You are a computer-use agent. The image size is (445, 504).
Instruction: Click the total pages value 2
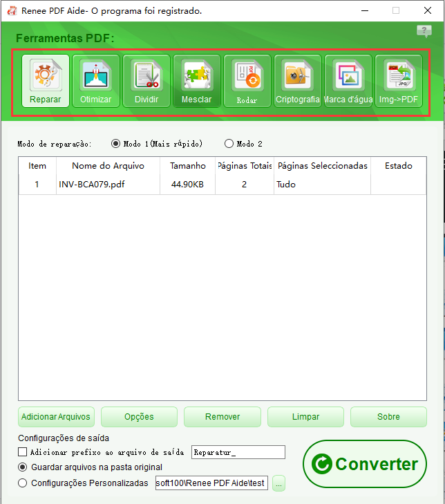click(x=245, y=185)
